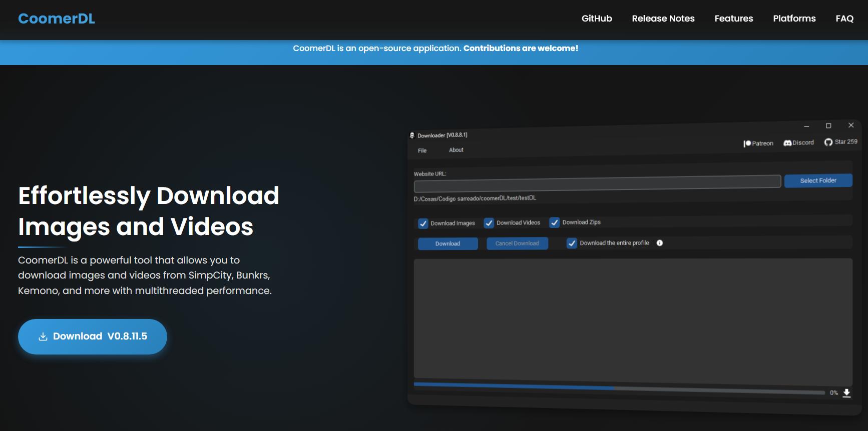Click the blue Download button in app
868x431 pixels.
[448, 243]
